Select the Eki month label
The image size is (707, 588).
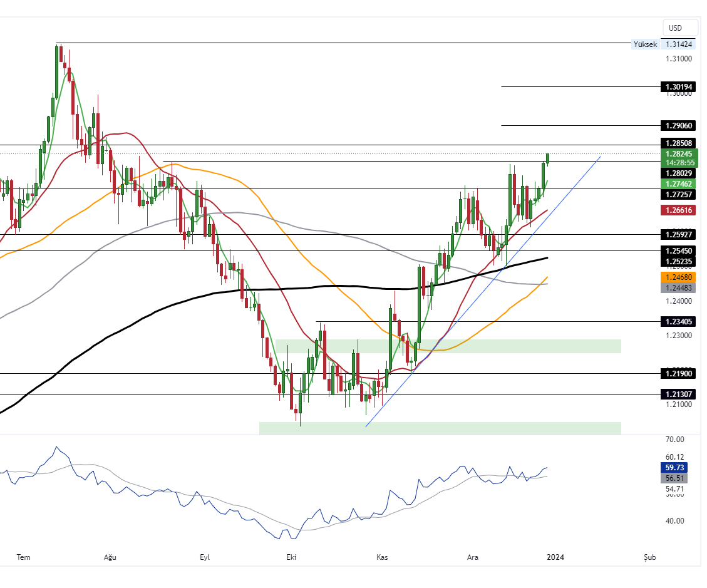pos(291,557)
